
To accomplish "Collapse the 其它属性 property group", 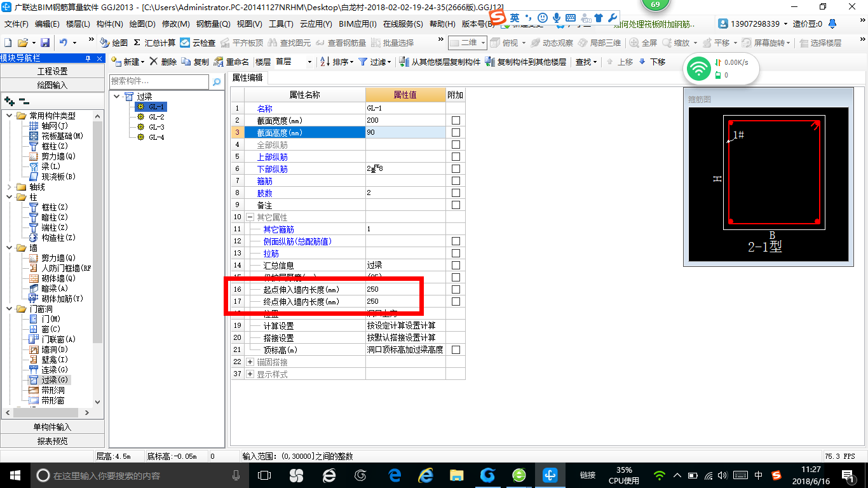I will [250, 217].
